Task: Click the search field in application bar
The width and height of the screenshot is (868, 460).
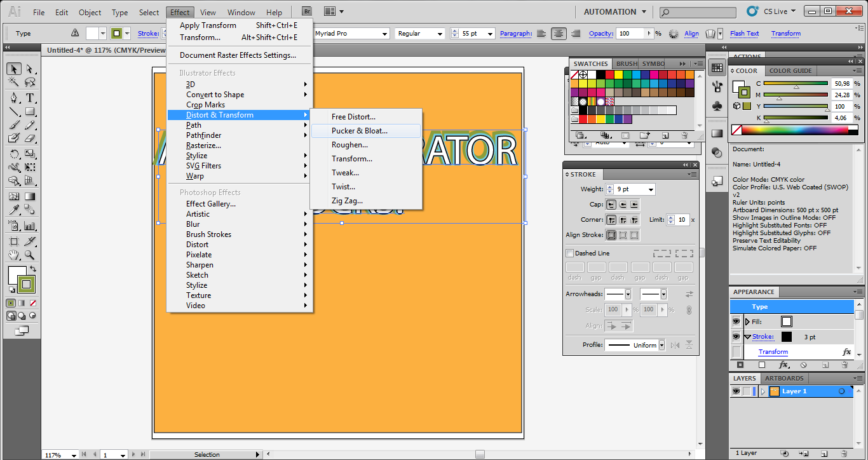Action: [x=697, y=12]
